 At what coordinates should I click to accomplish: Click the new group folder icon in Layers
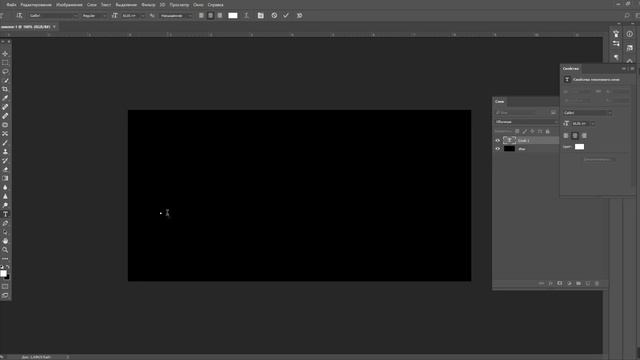tap(578, 283)
